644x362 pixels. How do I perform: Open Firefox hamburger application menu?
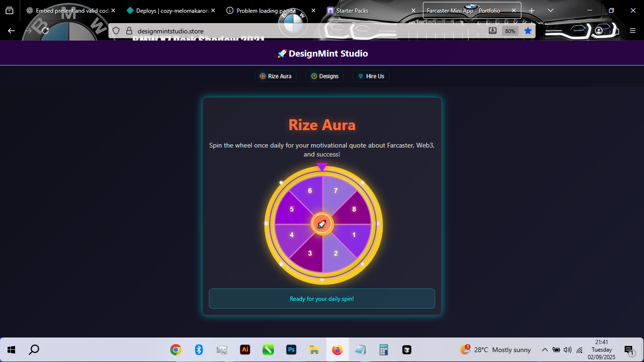pos(633,31)
